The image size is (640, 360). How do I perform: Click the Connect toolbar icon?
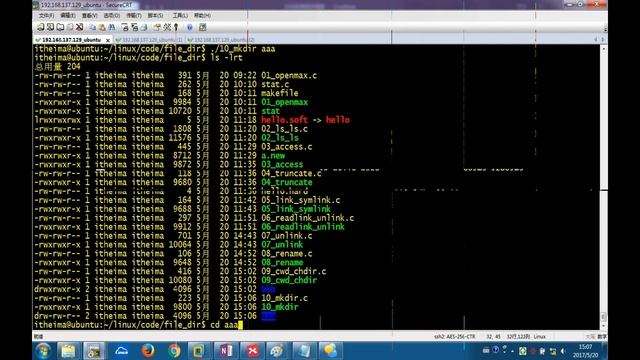tap(40, 27)
